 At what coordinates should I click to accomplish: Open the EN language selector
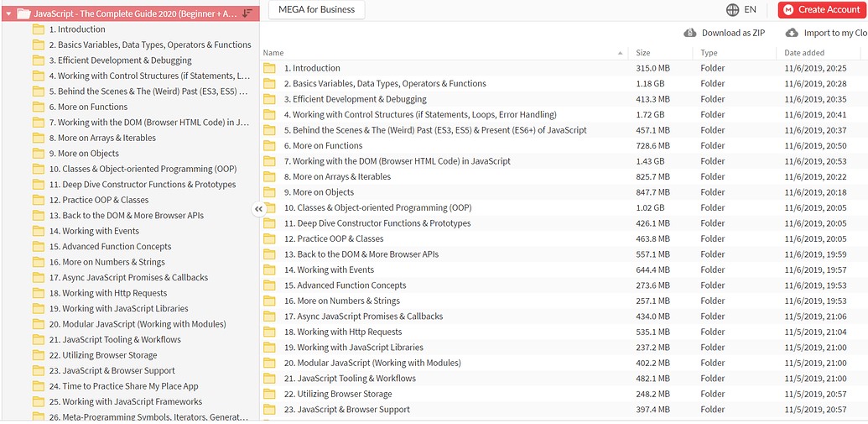pos(750,9)
